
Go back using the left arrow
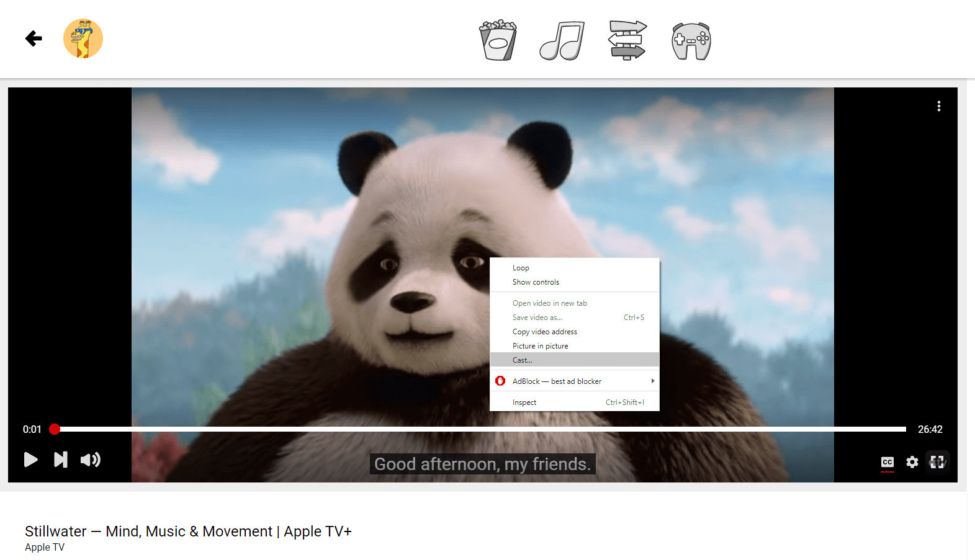34,38
